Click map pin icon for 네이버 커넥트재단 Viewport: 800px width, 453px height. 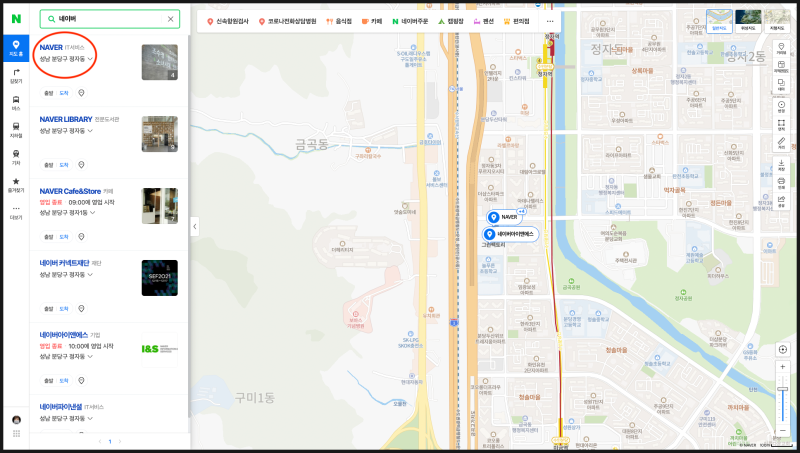[x=81, y=309]
